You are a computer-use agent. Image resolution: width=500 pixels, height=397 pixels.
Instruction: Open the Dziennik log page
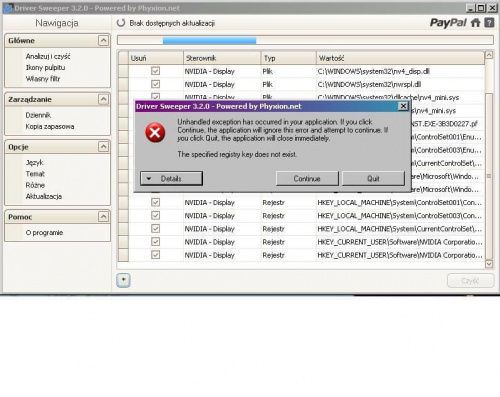point(38,115)
